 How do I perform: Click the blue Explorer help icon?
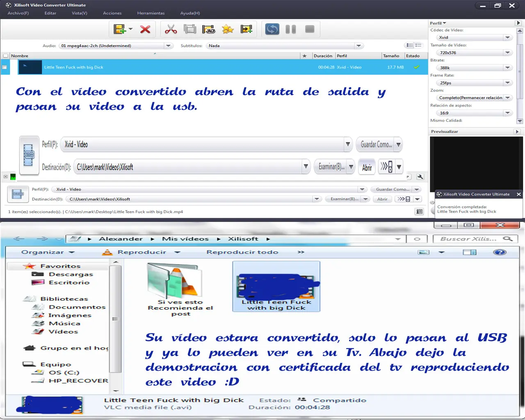click(x=500, y=252)
